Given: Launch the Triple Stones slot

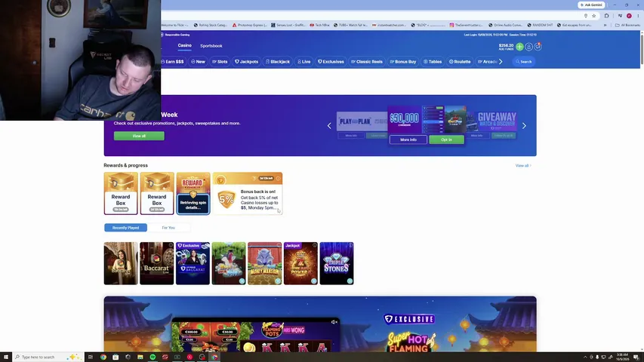Looking at the screenshot, I should tap(337, 263).
